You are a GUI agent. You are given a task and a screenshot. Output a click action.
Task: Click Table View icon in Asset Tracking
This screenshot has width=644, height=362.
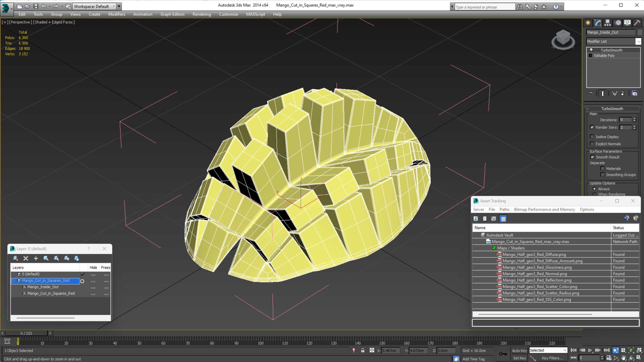[503, 219]
